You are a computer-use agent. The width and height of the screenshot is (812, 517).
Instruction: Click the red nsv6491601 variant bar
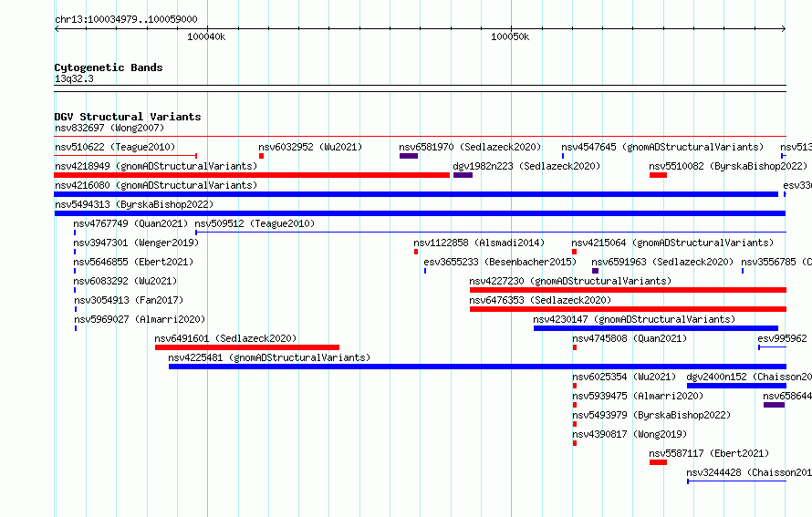point(247,347)
